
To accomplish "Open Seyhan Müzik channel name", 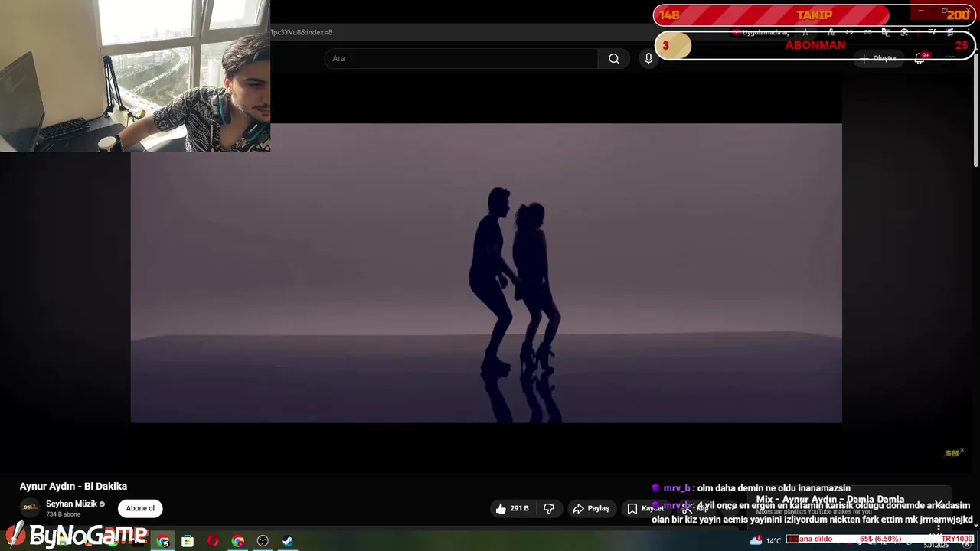I will 71,504.
